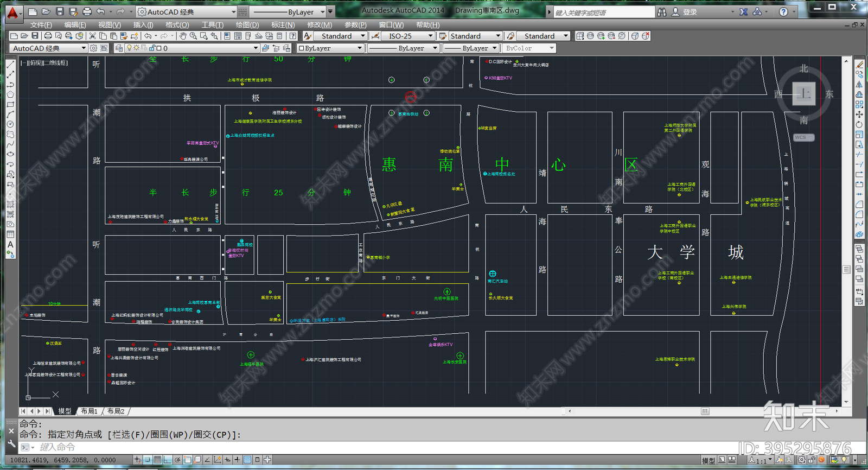
Task: Toggle Infer Constraints in status bar
Action: tap(138, 460)
